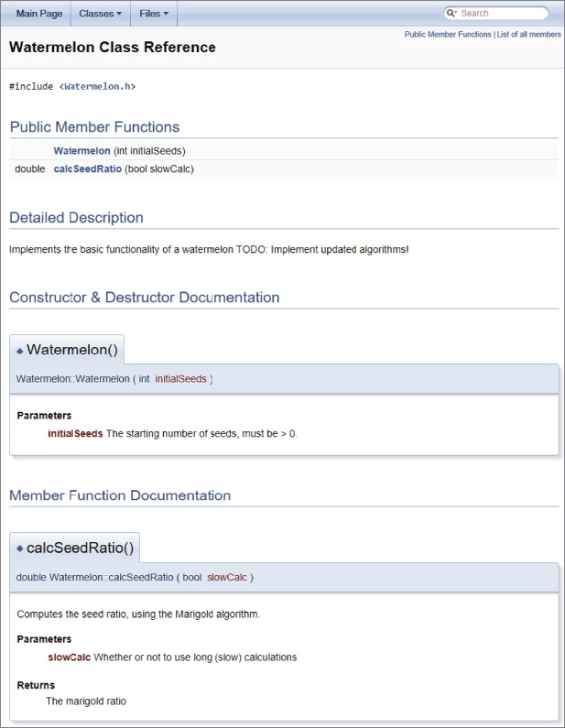Expand the Files dropdown menu
Viewport: 565px width, 728px height.
[x=154, y=14]
